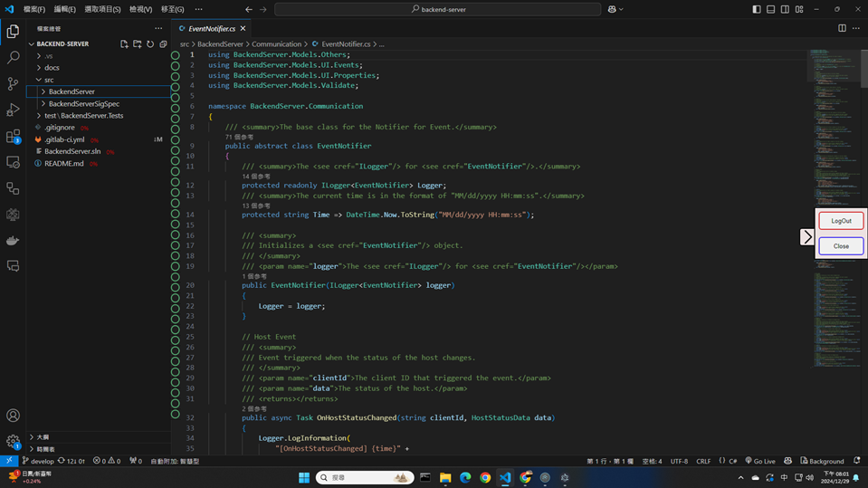
Task: Toggle the primary side bar visibility
Action: [x=757, y=9]
